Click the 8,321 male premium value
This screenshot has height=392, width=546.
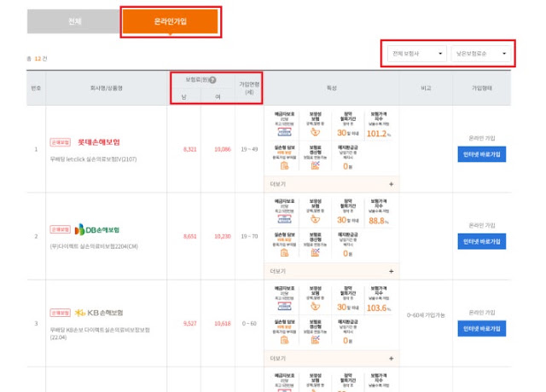(189, 149)
